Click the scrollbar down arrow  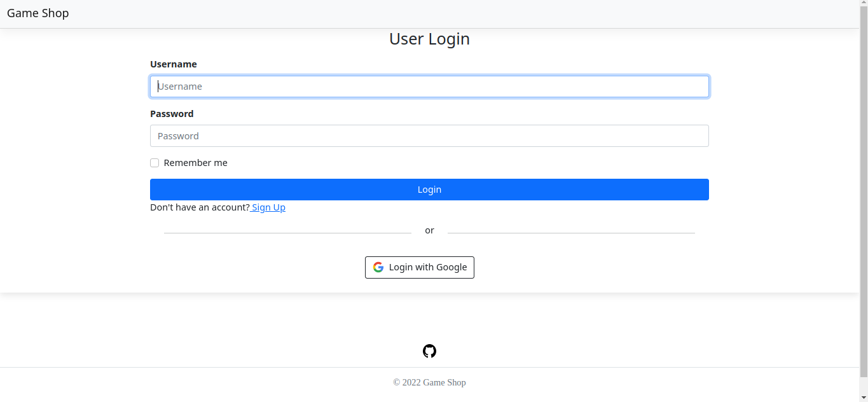(864, 398)
